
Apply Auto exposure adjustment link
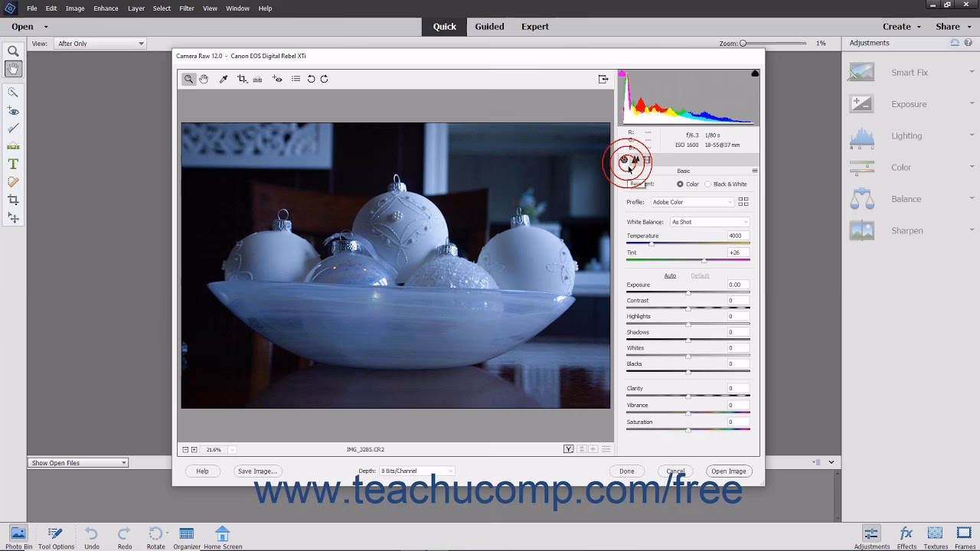click(x=670, y=275)
